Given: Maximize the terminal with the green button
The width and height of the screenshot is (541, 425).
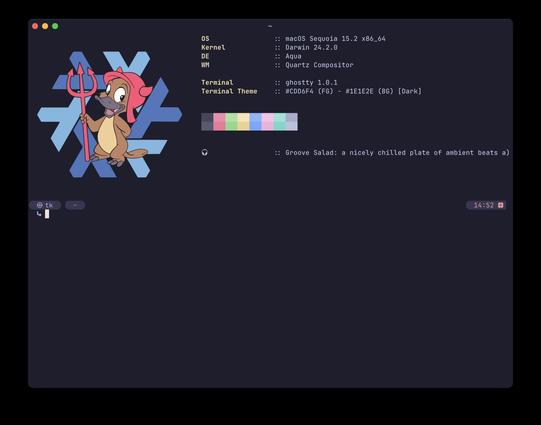Looking at the screenshot, I should (55, 26).
